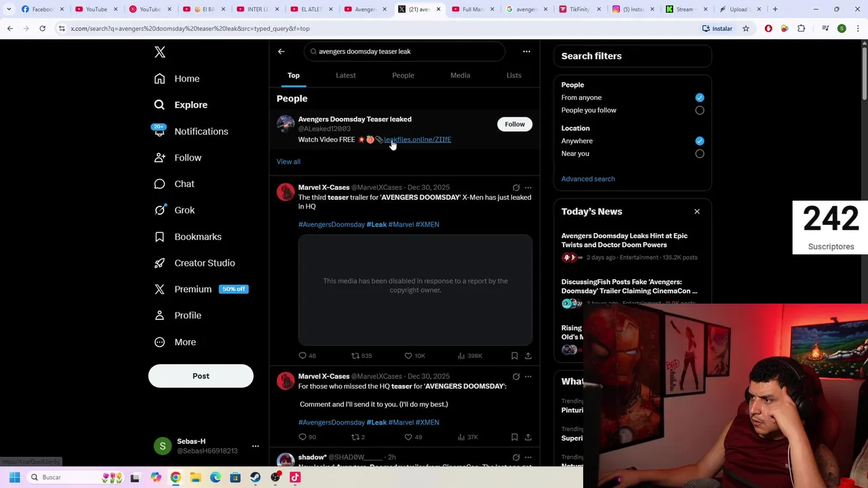868x488 pixels.
Task: Reload the page in browser toolbar
Action: click(42, 28)
